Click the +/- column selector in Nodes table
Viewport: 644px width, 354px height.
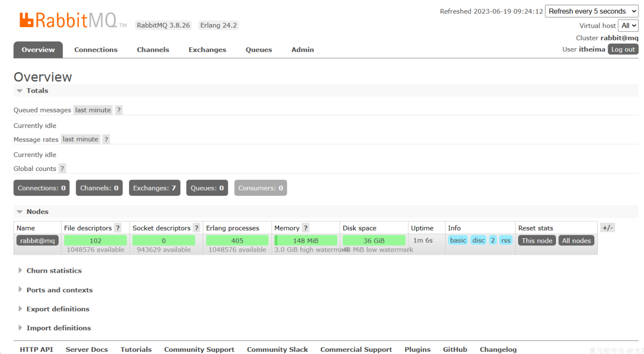(608, 227)
